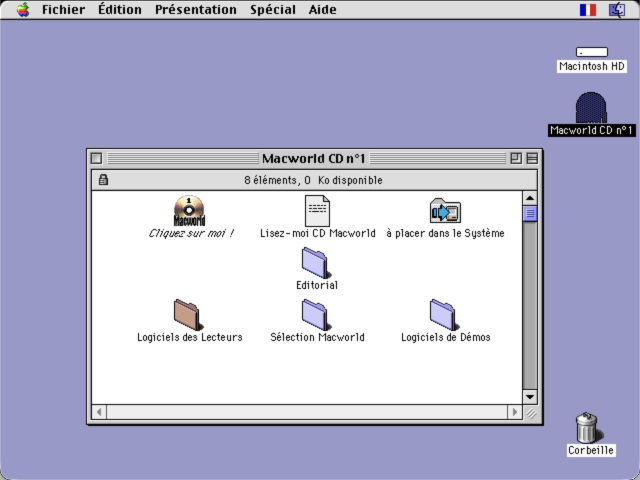Screen dimensions: 640x480
Task: Click the Sélection Macworld label
Action: coord(317,337)
